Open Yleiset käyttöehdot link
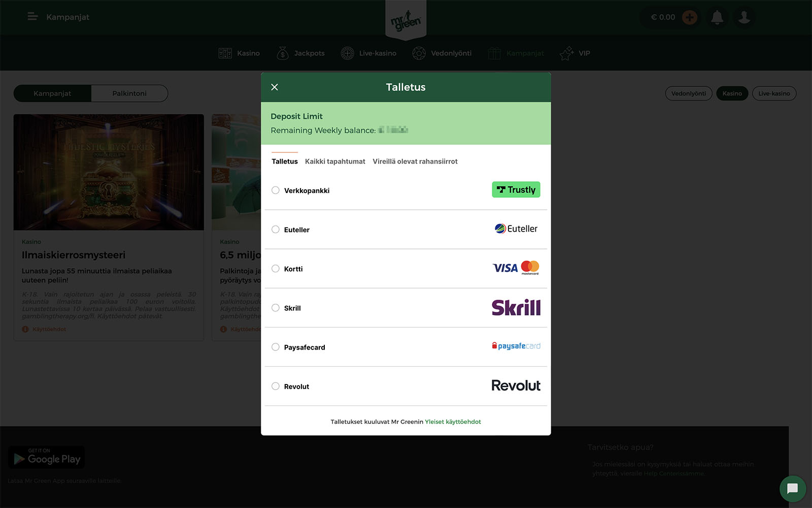The image size is (812, 508). coord(453,422)
